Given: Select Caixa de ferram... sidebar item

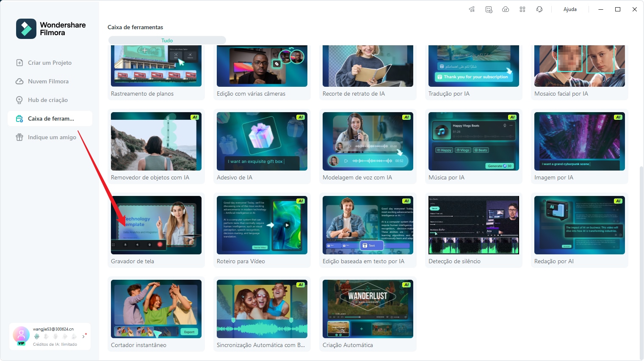Looking at the screenshot, I should coord(50,118).
